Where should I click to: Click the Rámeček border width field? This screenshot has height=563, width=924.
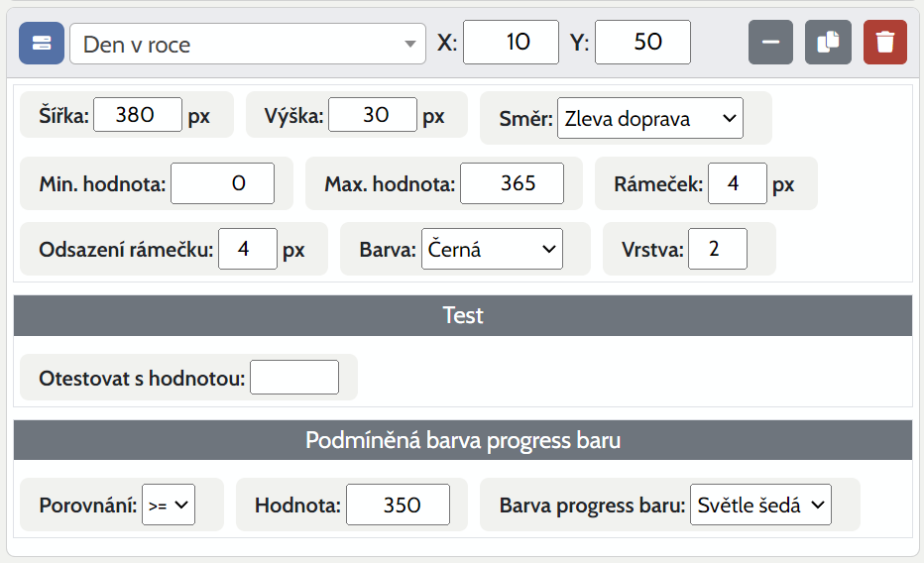[737, 183]
